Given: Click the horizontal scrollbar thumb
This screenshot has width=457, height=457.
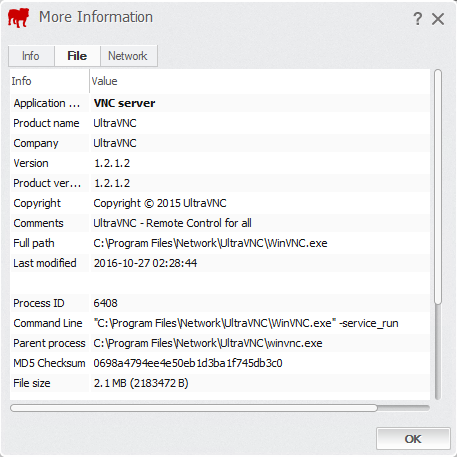Looking at the screenshot, I should point(193,408).
